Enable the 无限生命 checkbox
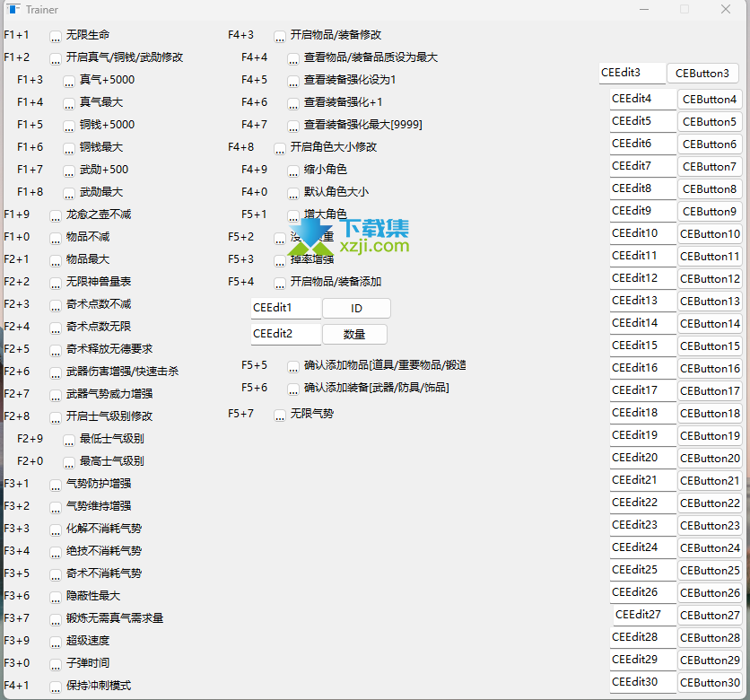This screenshot has height=700, width=750. (56, 36)
